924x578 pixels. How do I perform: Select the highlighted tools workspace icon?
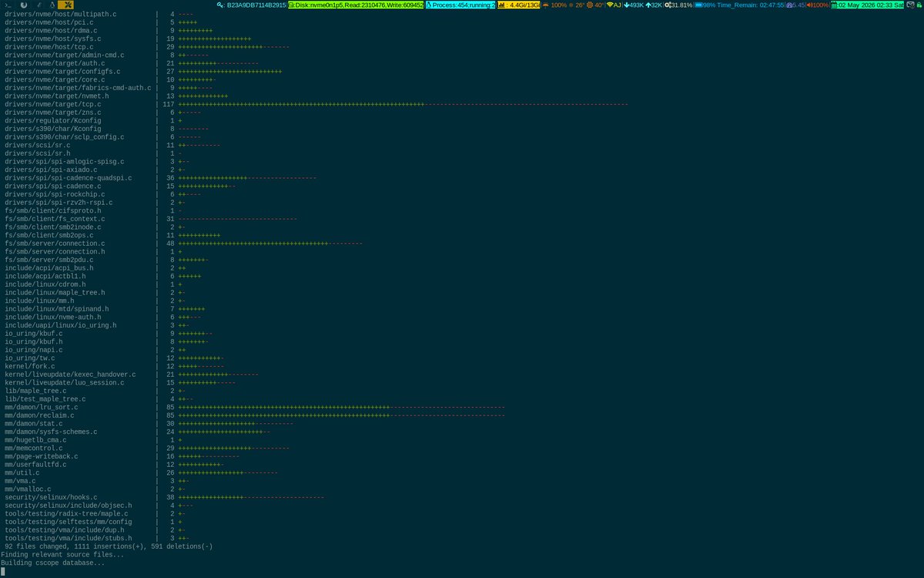coord(65,5)
